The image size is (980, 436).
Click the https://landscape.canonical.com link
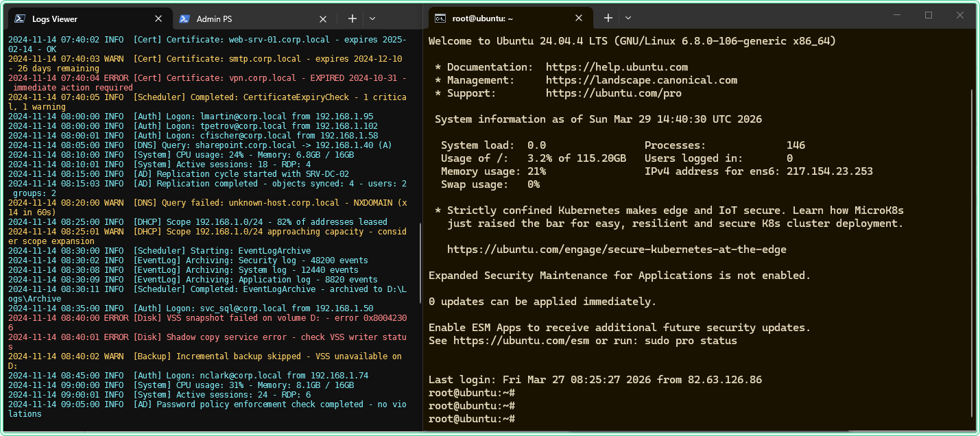tap(641, 80)
